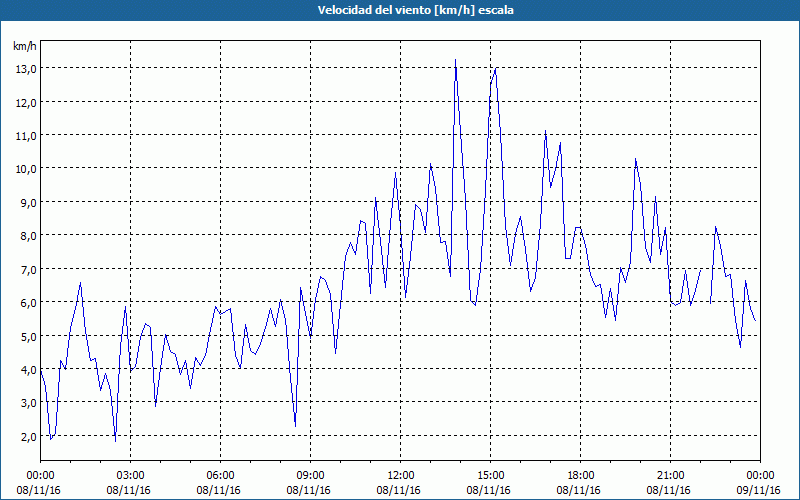Select the 5,0 y-axis value
This screenshot has width=800, height=500.
28,336
